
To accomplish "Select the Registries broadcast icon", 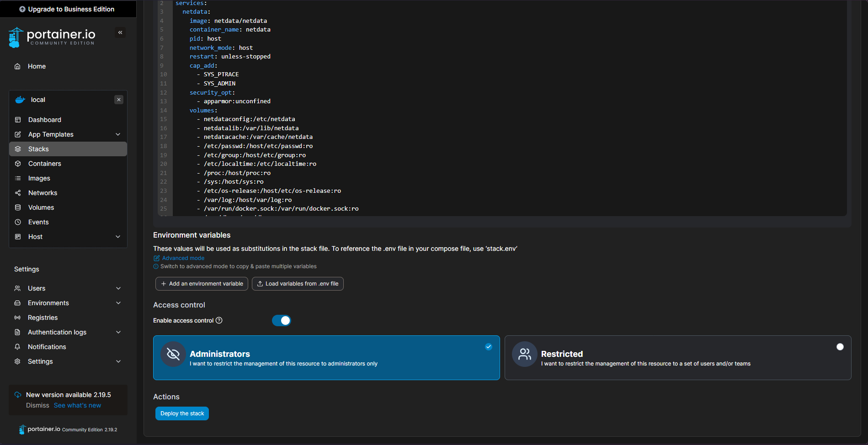I will (x=17, y=317).
